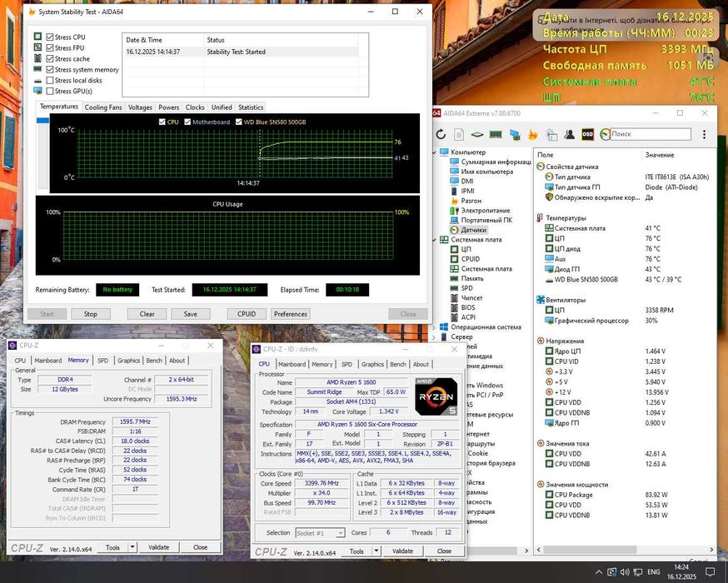Show hidden system tray icons chevron
The image size is (728, 583).
[x=599, y=572]
